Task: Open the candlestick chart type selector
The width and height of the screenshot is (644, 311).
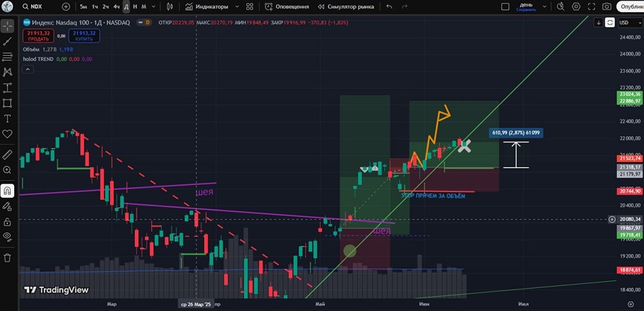Action: coord(170,6)
